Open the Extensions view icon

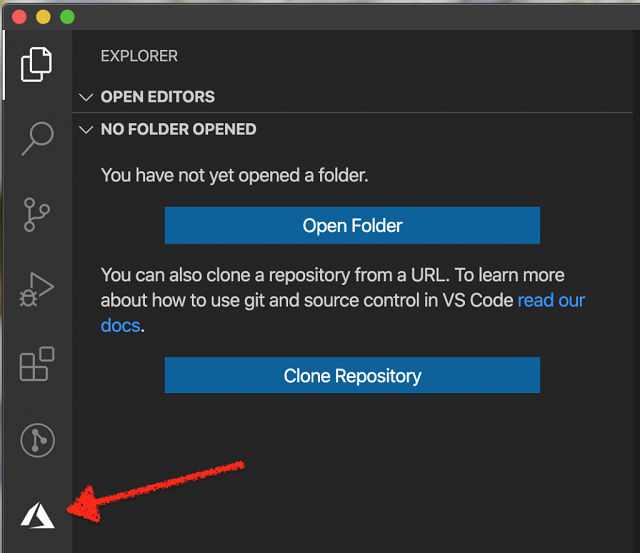[37, 364]
